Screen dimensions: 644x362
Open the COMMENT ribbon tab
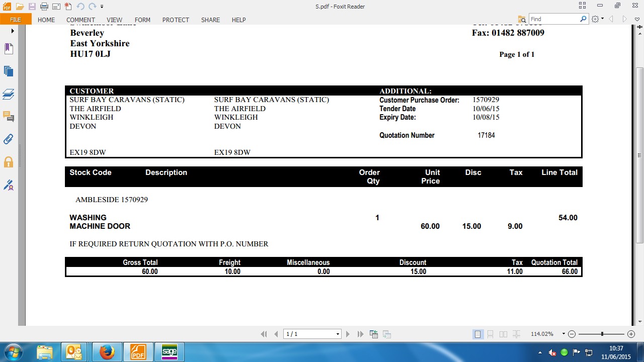click(80, 20)
